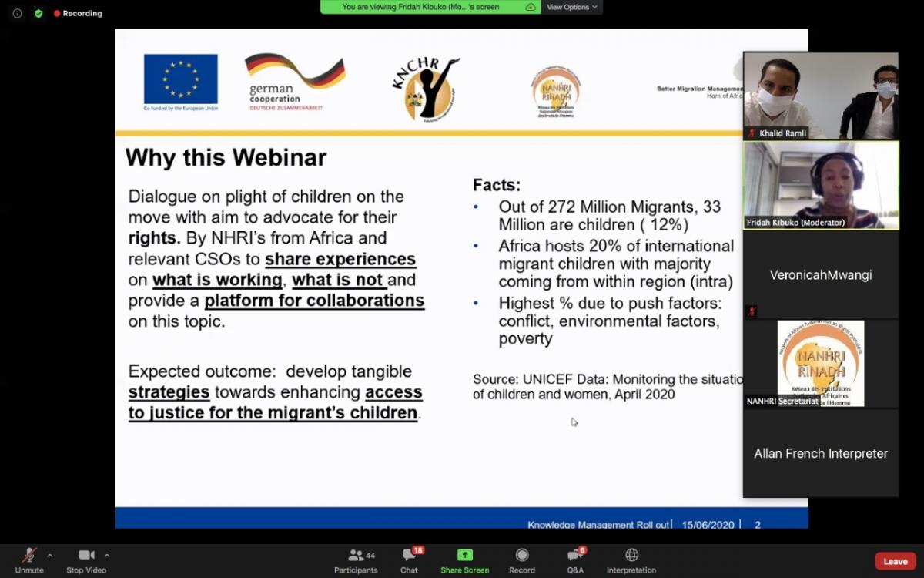Open the Interpretation globe icon

[631, 555]
